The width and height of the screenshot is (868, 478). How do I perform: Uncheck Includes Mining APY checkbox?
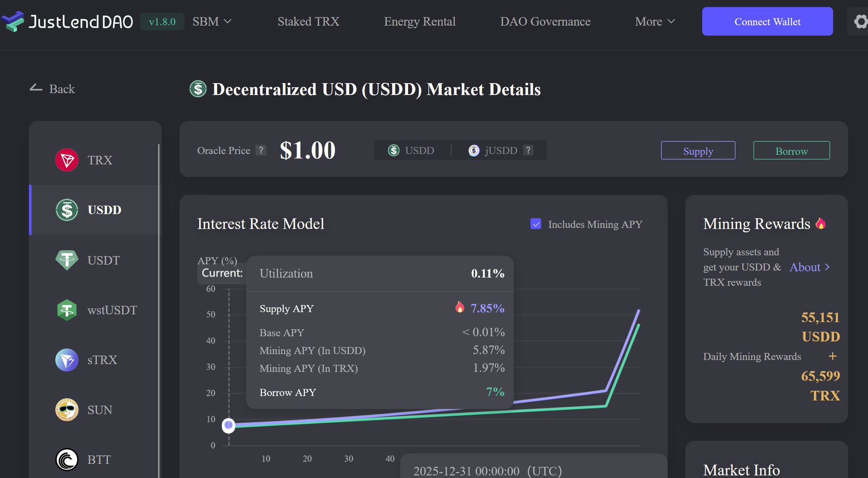[x=536, y=224]
